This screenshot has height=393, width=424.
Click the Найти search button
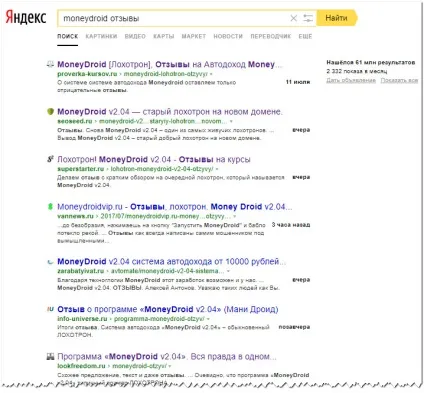336,18
